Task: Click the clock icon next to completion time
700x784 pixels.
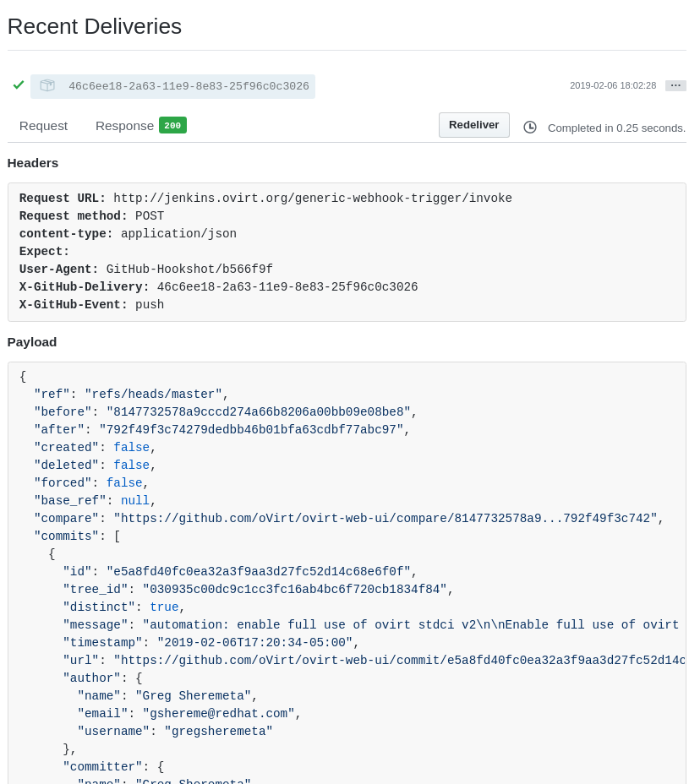Action: [x=530, y=128]
